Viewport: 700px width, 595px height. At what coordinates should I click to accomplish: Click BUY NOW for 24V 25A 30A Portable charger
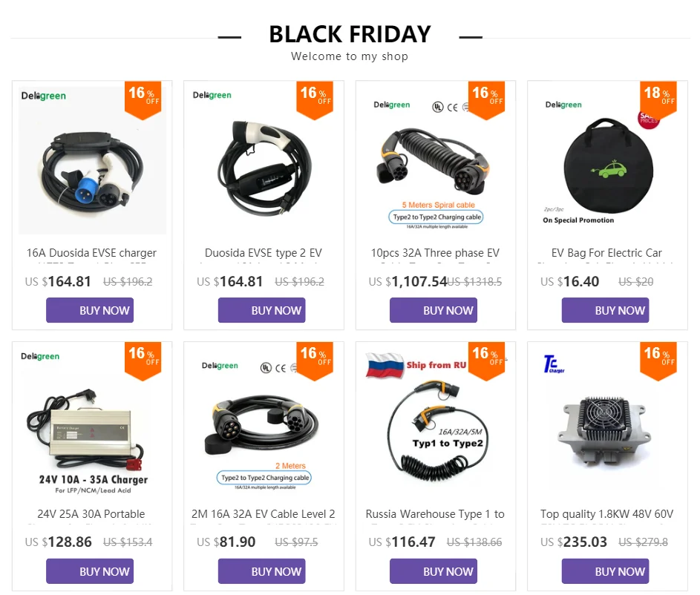(90, 571)
